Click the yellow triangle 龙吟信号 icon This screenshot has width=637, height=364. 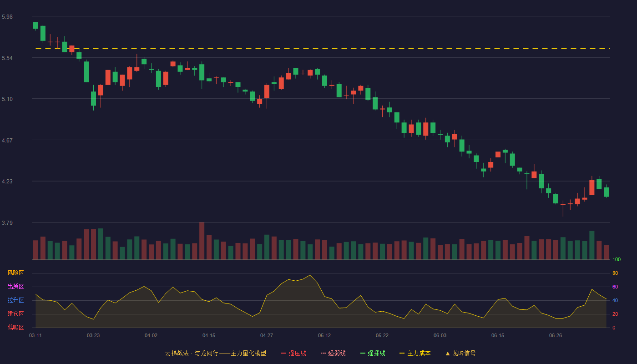pos(447,353)
